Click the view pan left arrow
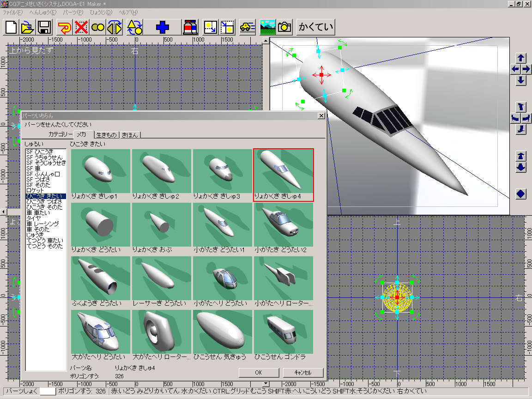The height and width of the screenshot is (399, 532). pyautogui.click(x=515, y=69)
